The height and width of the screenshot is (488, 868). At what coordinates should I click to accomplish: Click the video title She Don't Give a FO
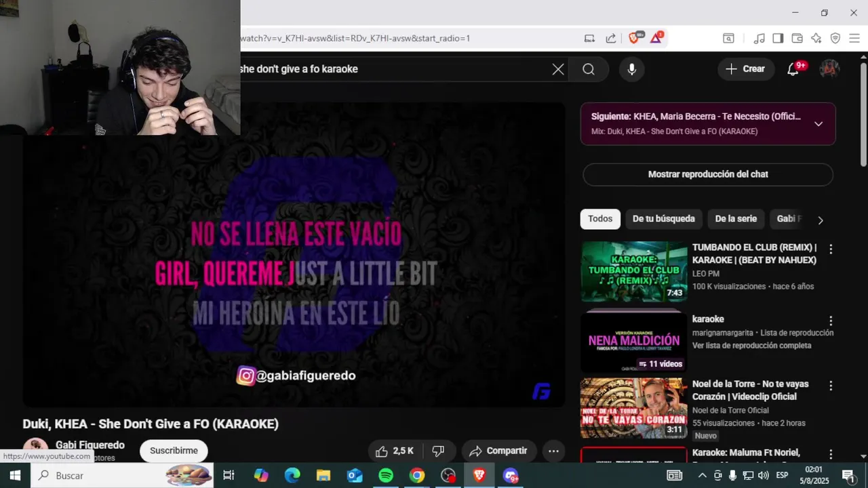coord(151,424)
